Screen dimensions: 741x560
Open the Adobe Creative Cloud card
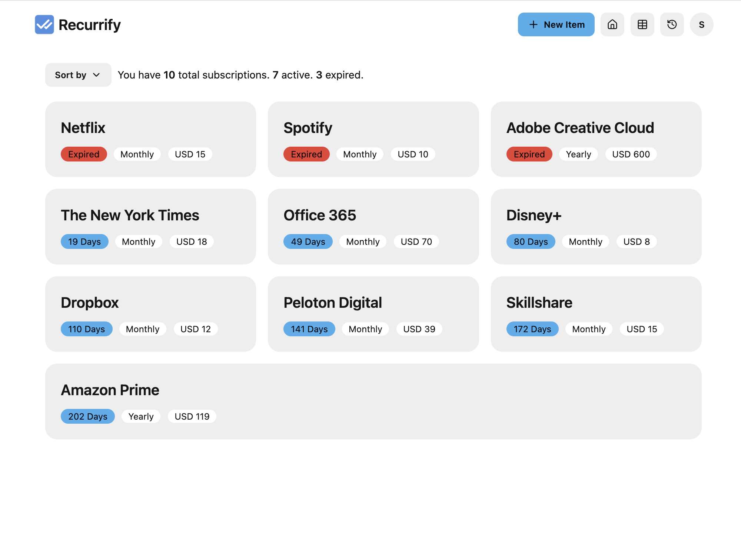coord(596,139)
